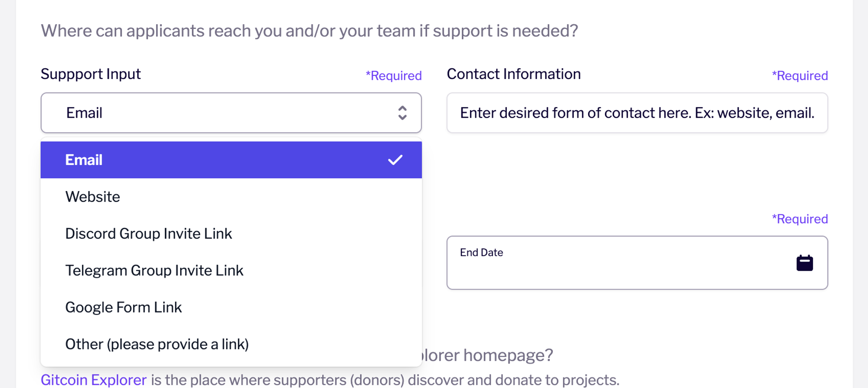Click the Required marker beside Suppport Input

pyautogui.click(x=394, y=76)
